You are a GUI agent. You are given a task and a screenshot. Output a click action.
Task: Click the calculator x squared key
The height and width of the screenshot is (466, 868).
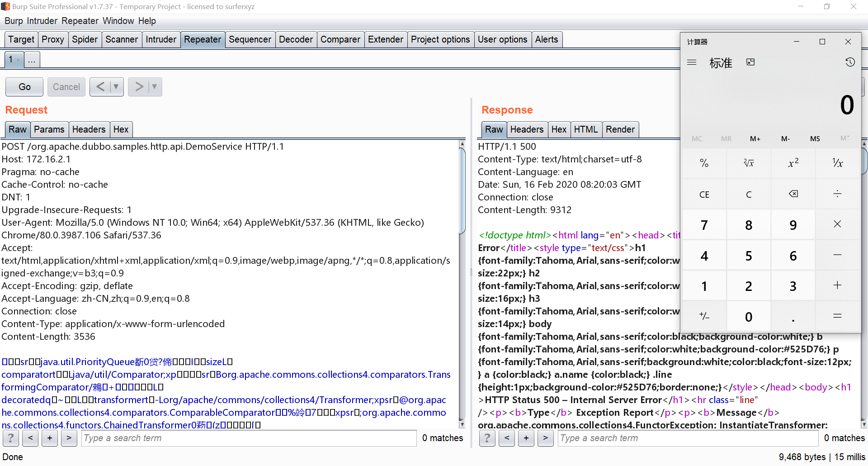793,163
